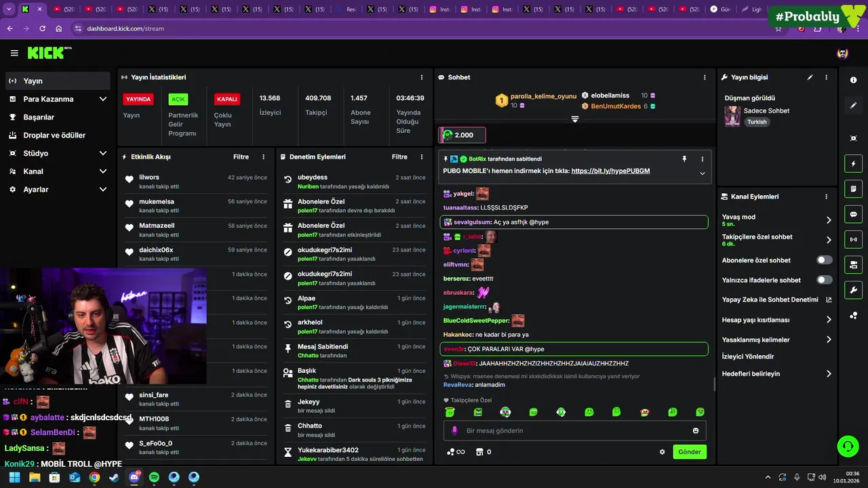The height and width of the screenshot is (488, 868).
Task: Open Hedefleri belirleyin arrow
Action: tap(829, 373)
